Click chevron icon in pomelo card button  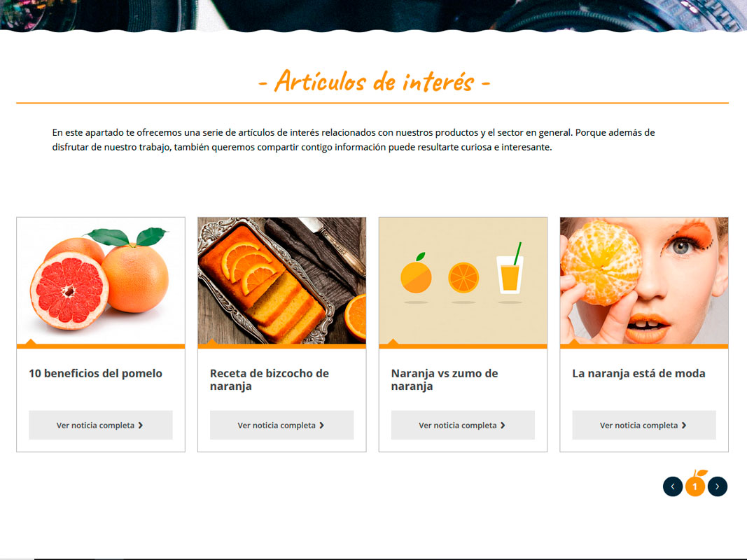(141, 425)
